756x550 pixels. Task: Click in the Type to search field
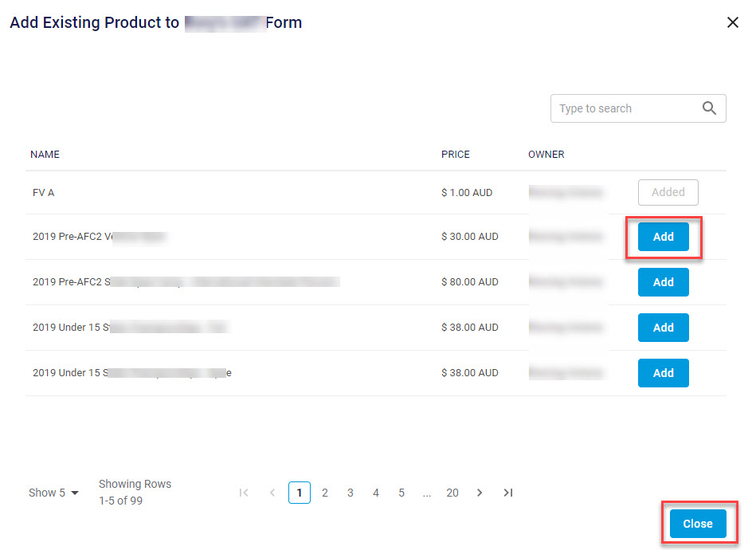click(x=621, y=108)
